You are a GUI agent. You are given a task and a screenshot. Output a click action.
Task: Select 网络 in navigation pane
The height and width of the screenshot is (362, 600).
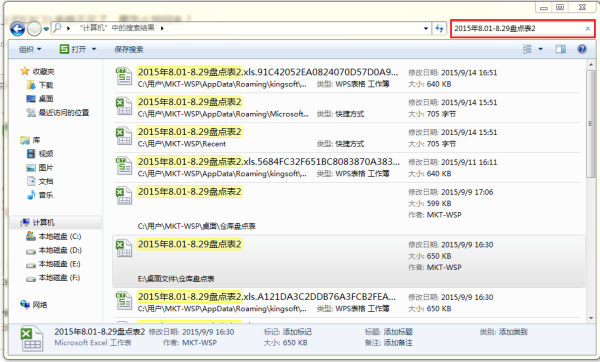pyautogui.click(x=34, y=305)
